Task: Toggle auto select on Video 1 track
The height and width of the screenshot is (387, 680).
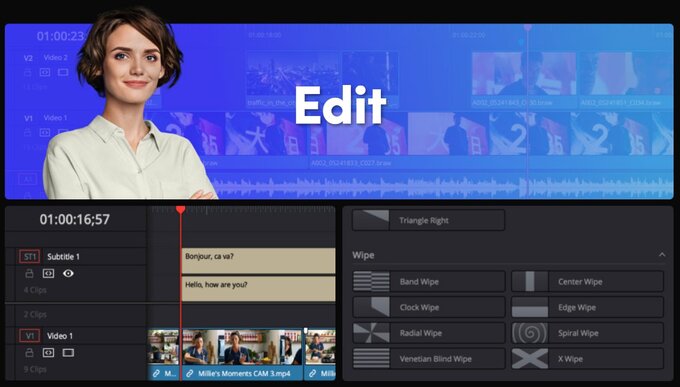Action: 48,353
